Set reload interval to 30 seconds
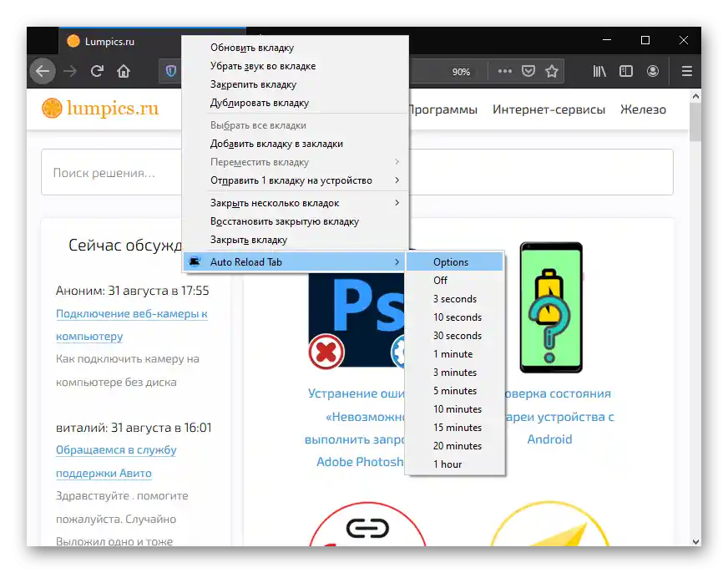The height and width of the screenshot is (573, 728). pos(455,336)
